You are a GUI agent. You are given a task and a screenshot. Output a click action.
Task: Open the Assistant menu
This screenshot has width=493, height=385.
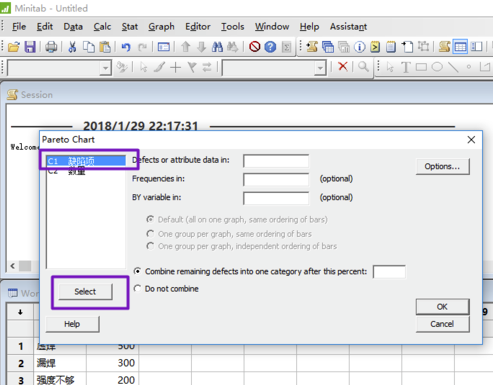348,27
